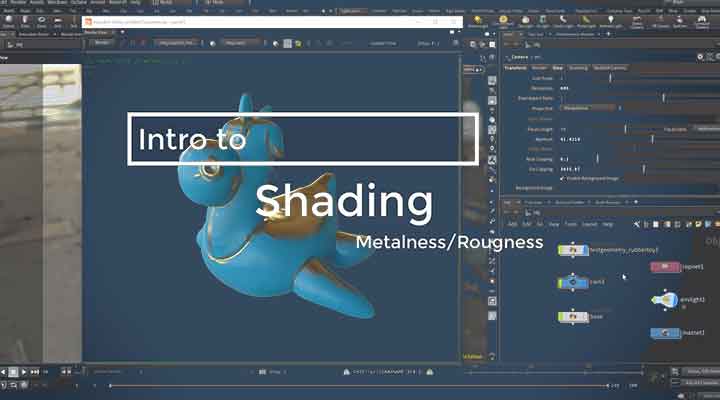The width and height of the screenshot is (720, 400).
Task: Click the Far Clipping slider handle
Action: (644, 169)
